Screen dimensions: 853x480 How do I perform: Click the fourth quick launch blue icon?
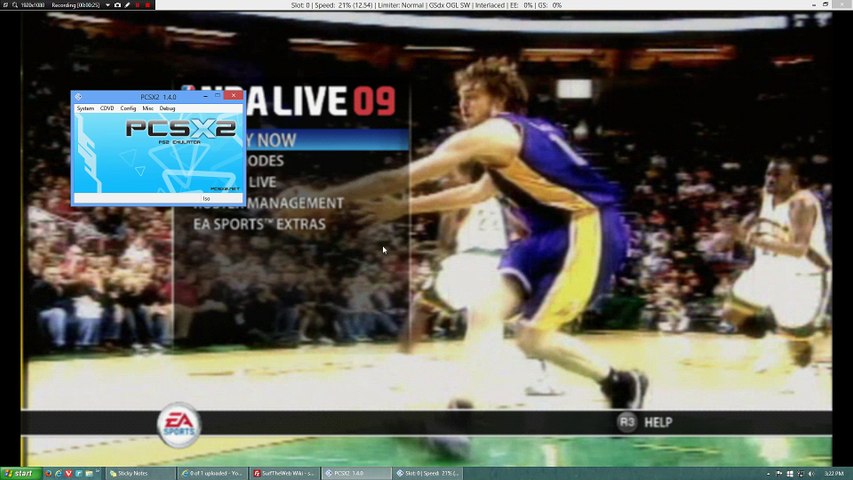(78, 473)
